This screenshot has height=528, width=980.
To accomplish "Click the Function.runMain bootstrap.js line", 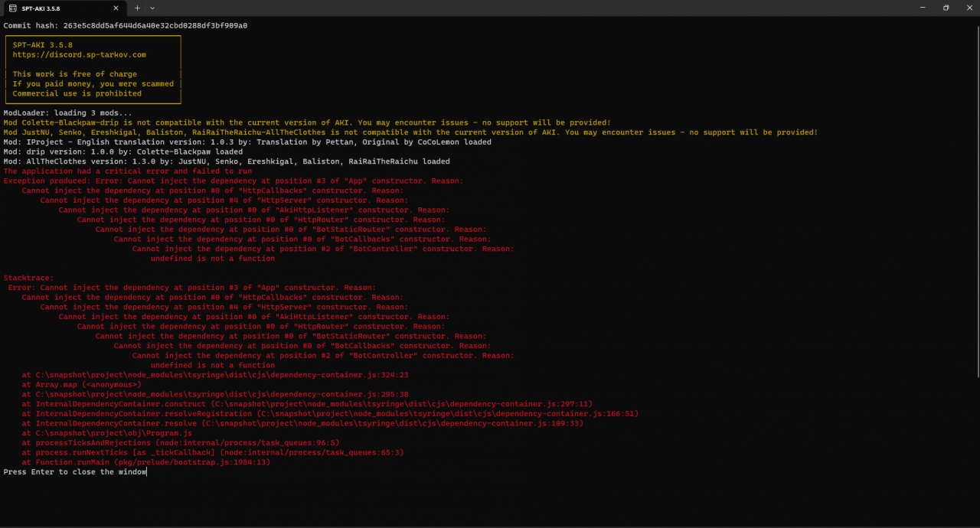I will (x=146, y=462).
